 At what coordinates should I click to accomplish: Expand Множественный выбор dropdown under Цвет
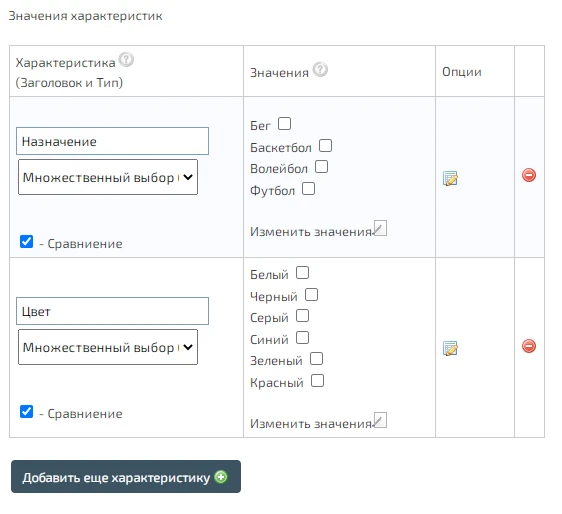point(108,347)
